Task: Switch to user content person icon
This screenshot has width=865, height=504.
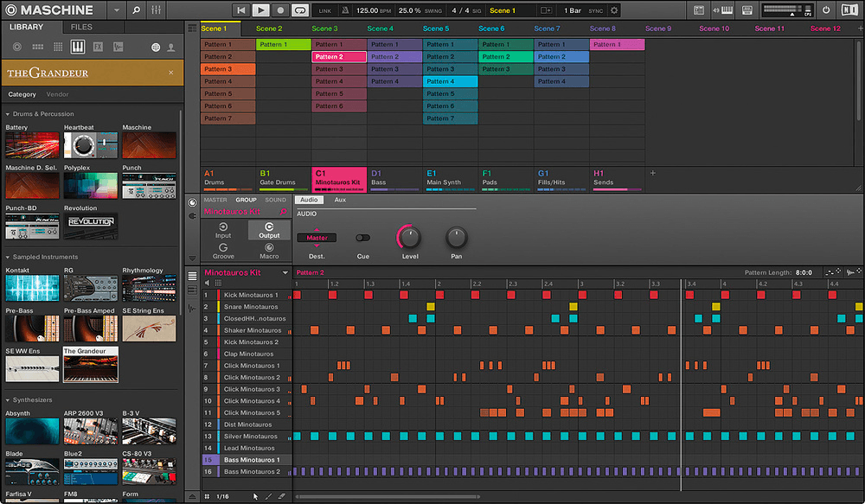Action: coord(171,48)
